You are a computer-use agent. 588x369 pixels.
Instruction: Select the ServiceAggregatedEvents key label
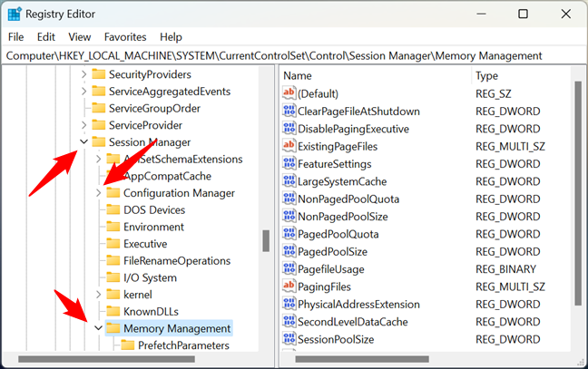click(x=170, y=92)
